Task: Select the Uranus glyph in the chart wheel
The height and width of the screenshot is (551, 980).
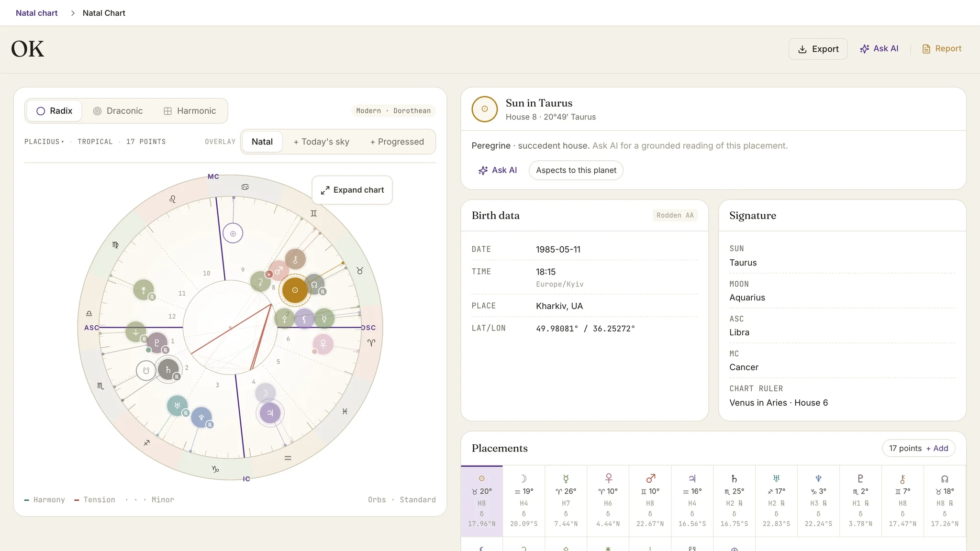Action: [x=177, y=406]
